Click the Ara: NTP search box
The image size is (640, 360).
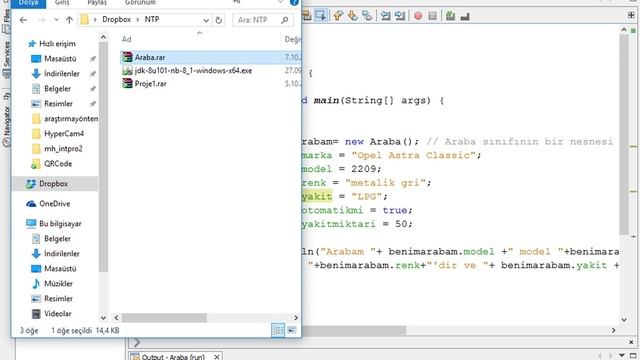pyautogui.click(x=262, y=20)
